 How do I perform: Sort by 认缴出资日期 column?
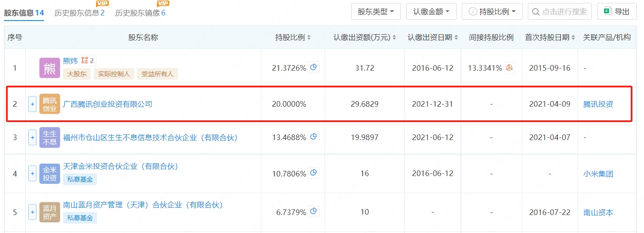point(456,38)
